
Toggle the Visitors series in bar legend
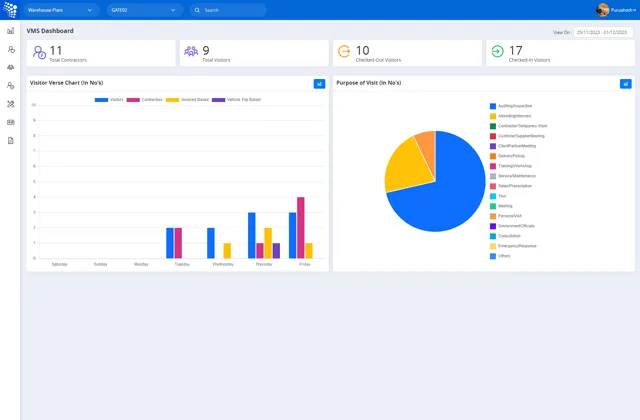pos(109,100)
